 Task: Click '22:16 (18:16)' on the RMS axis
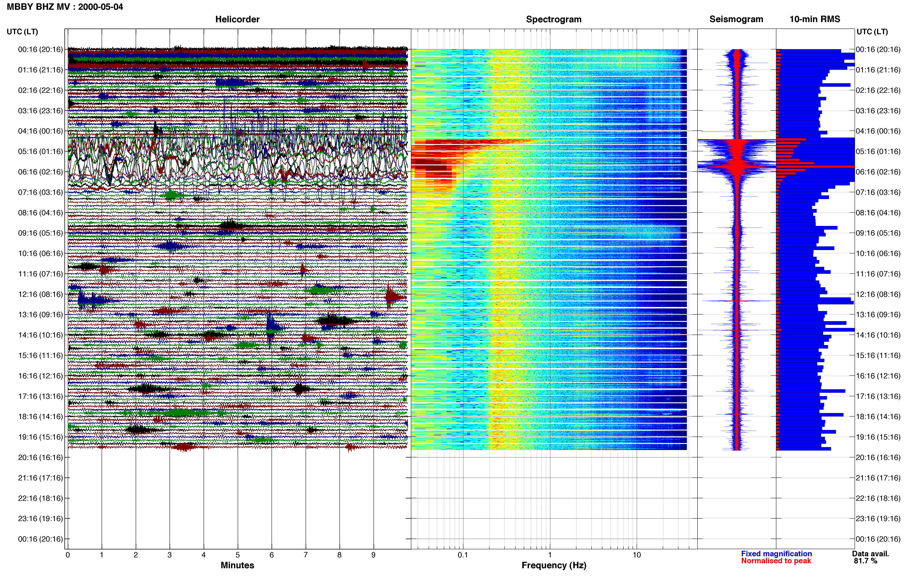(878, 498)
